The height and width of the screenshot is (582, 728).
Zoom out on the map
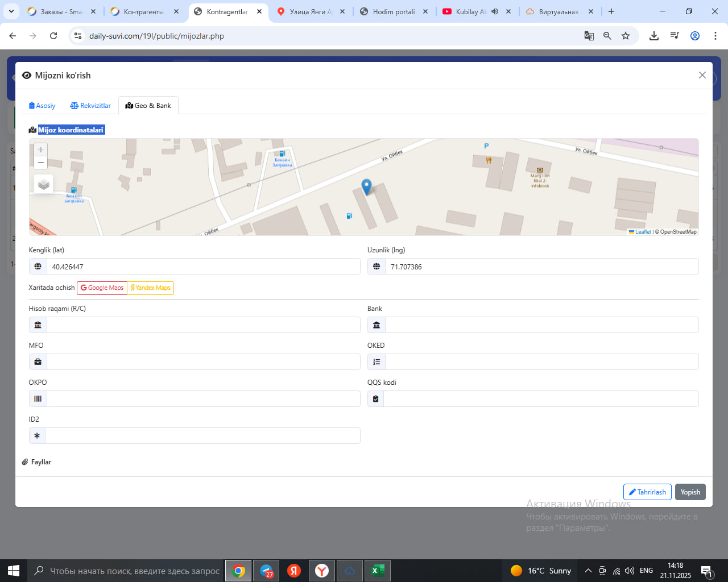[40, 163]
